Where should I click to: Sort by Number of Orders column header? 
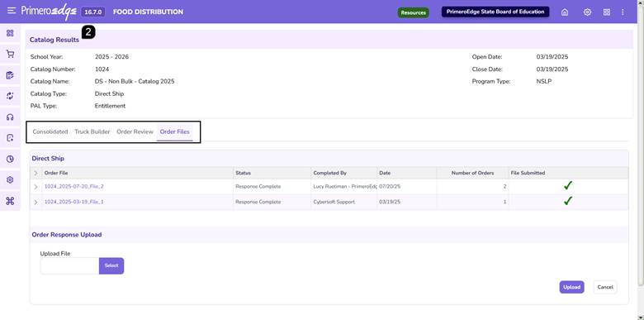click(473, 173)
